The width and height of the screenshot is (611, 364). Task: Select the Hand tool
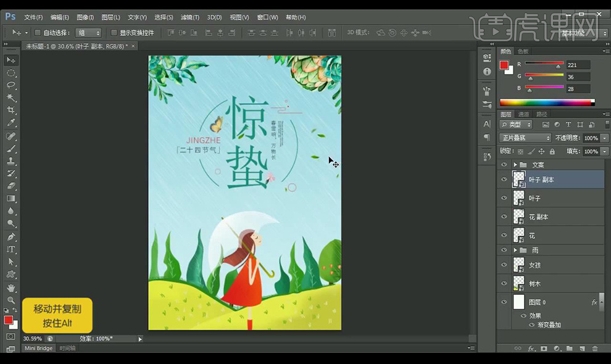11,287
